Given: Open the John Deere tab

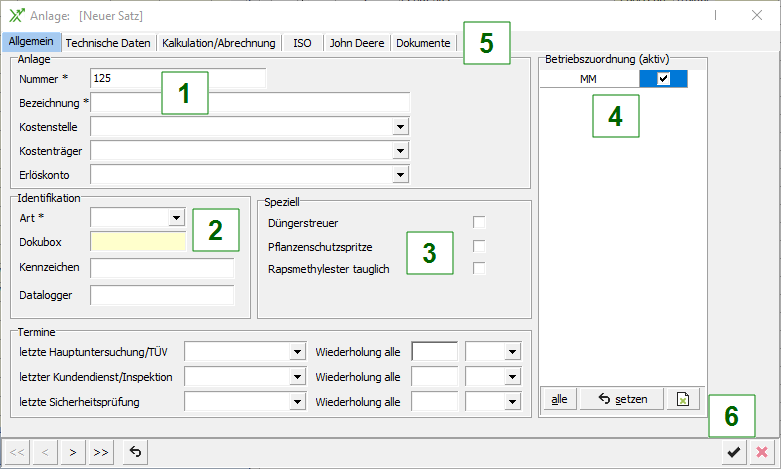Looking at the screenshot, I should (x=356, y=43).
